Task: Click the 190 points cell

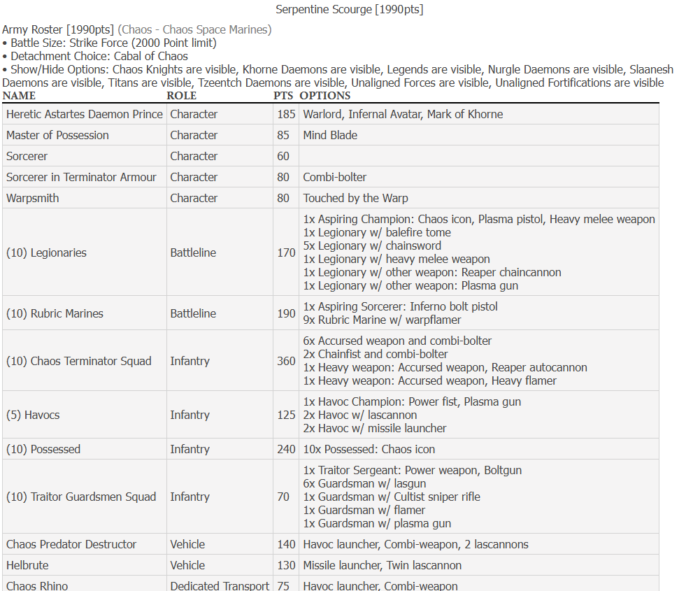Action: pos(286,314)
